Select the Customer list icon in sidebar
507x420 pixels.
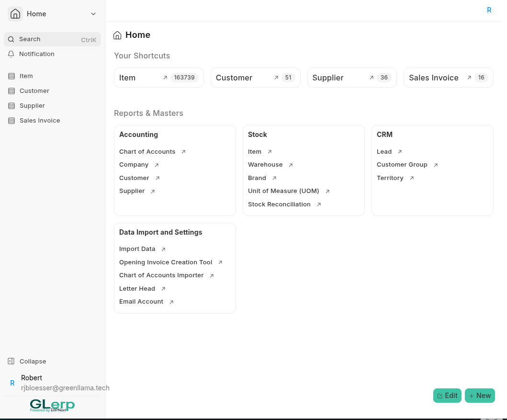tap(11, 91)
